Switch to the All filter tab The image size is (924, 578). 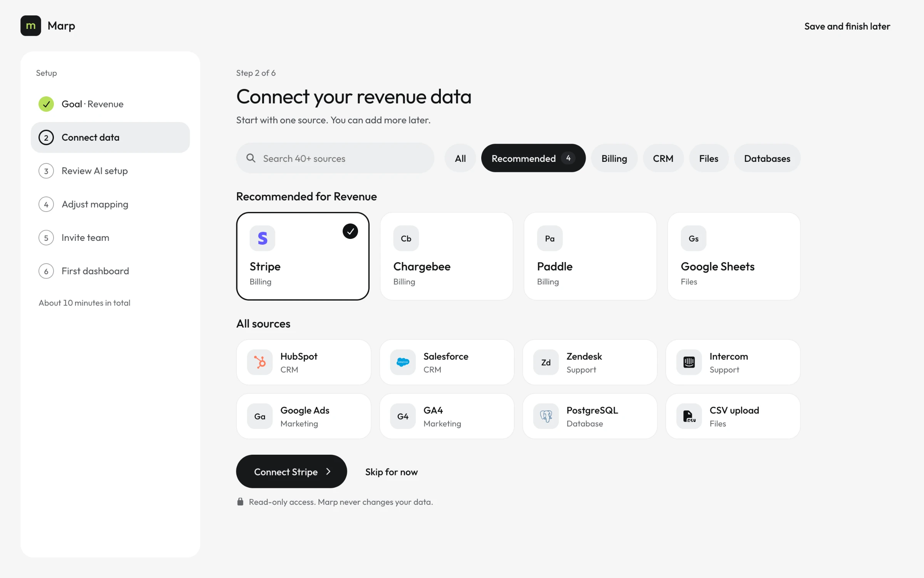tap(460, 158)
